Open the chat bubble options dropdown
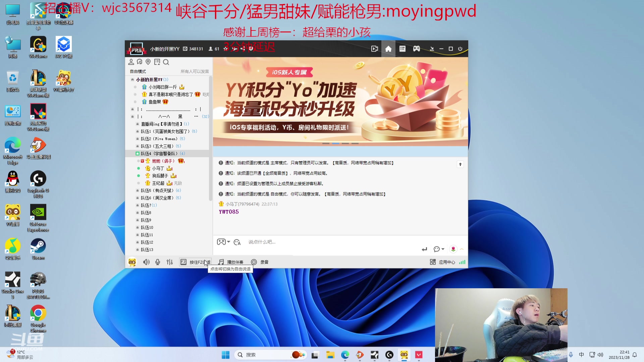The width and height of the screenshot is (644, 362). [439, 249]
